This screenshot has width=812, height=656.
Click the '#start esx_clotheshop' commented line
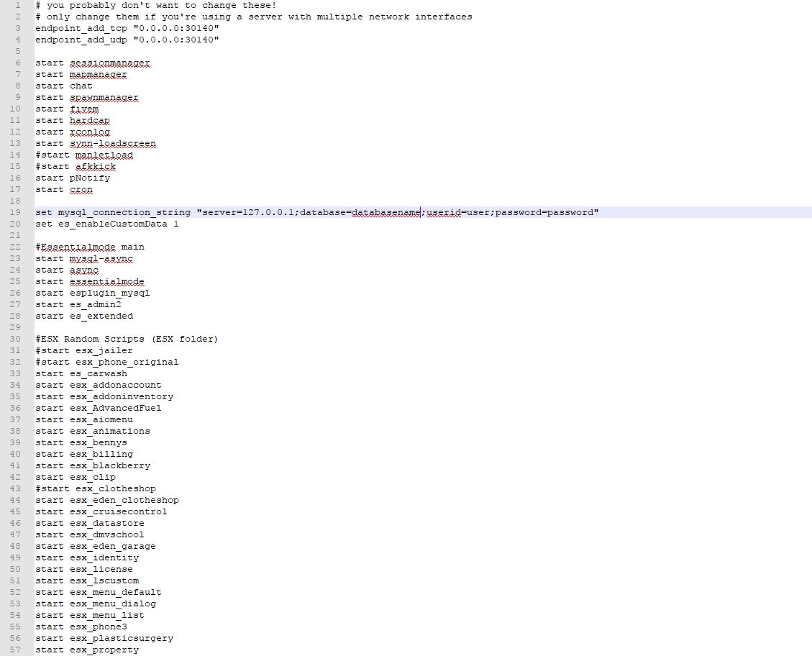[x=96, y=489]
